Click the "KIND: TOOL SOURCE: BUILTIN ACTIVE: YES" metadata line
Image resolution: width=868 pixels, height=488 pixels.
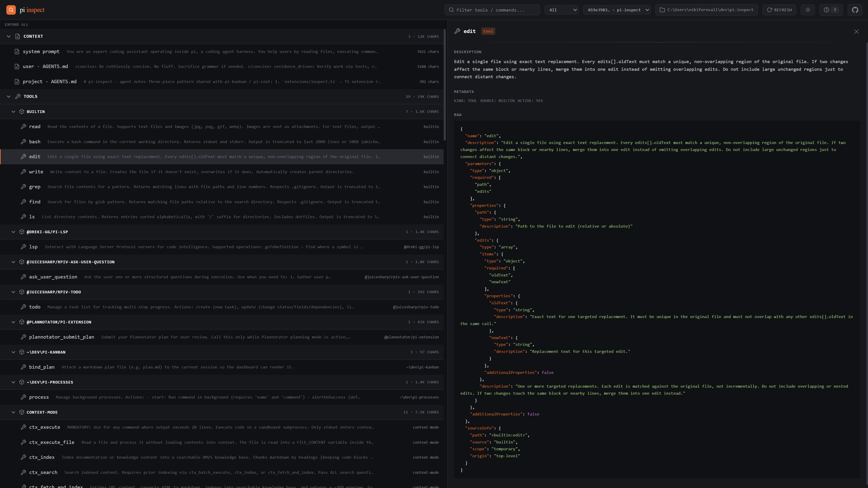498,101
